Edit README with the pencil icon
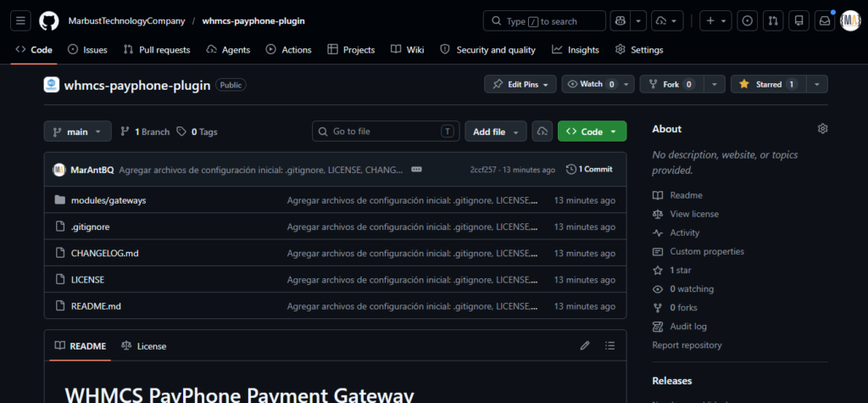 (585, 346)
